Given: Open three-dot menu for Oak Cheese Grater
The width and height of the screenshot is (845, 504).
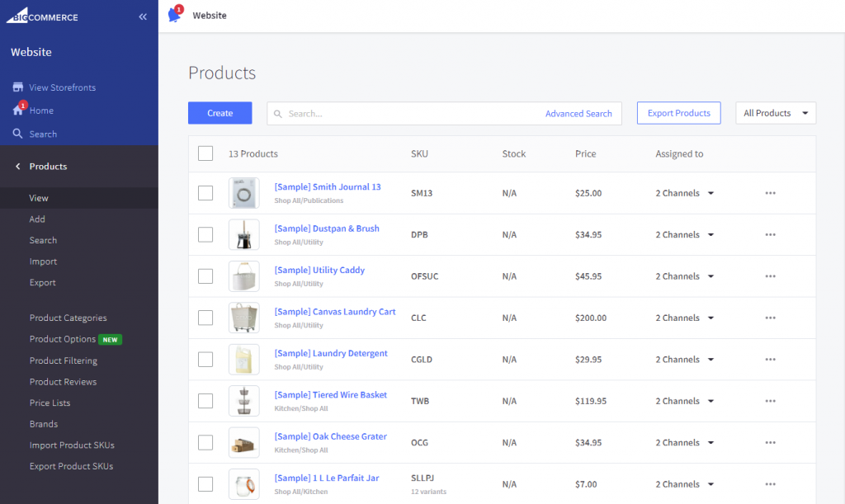Looking at the screenshot, I should [x=771, y=443].
